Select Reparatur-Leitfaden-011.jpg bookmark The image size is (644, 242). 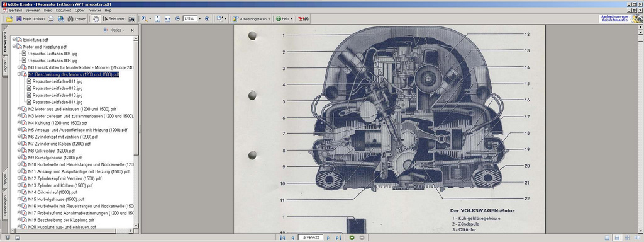pos(57,81)
